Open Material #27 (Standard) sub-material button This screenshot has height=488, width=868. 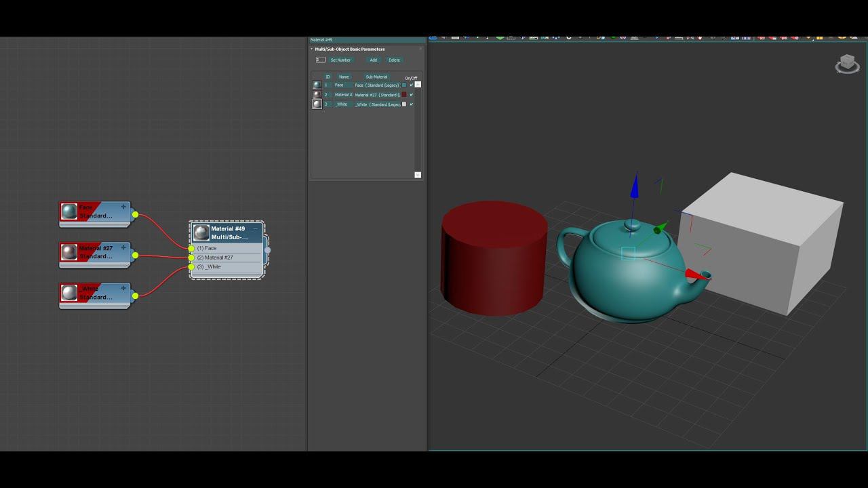point(378,95)
